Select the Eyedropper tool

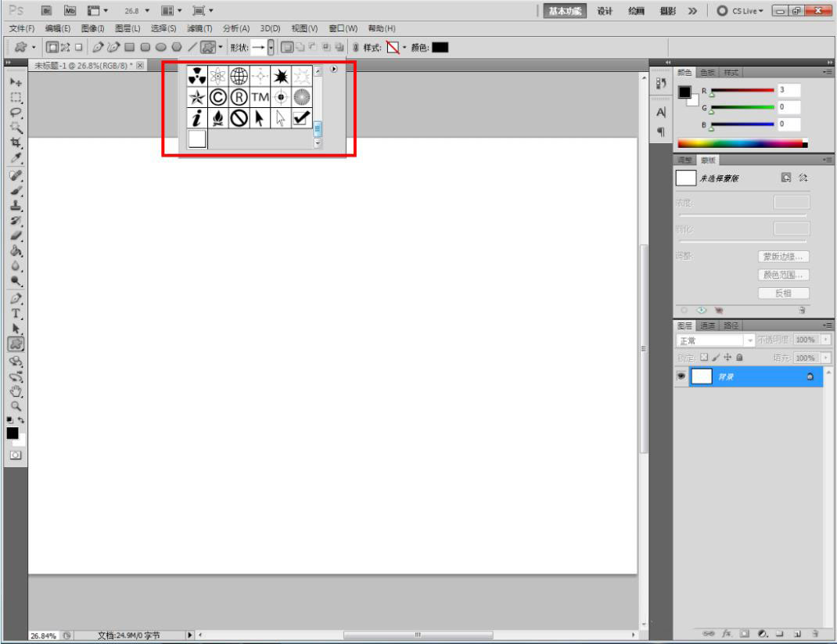pyautogui.click(x=16, y=157)
